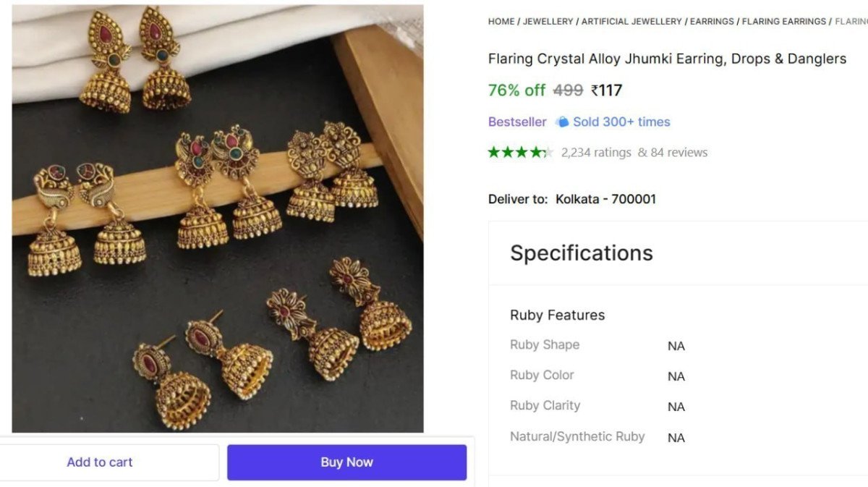
Task: Click the first gold star in rating
Action: pos(493,152)
